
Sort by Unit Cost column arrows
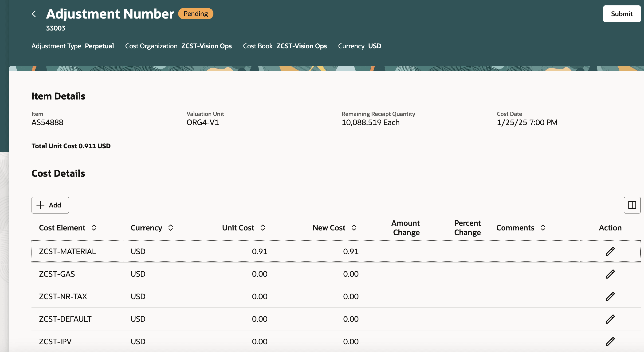[x=263, y=227]
